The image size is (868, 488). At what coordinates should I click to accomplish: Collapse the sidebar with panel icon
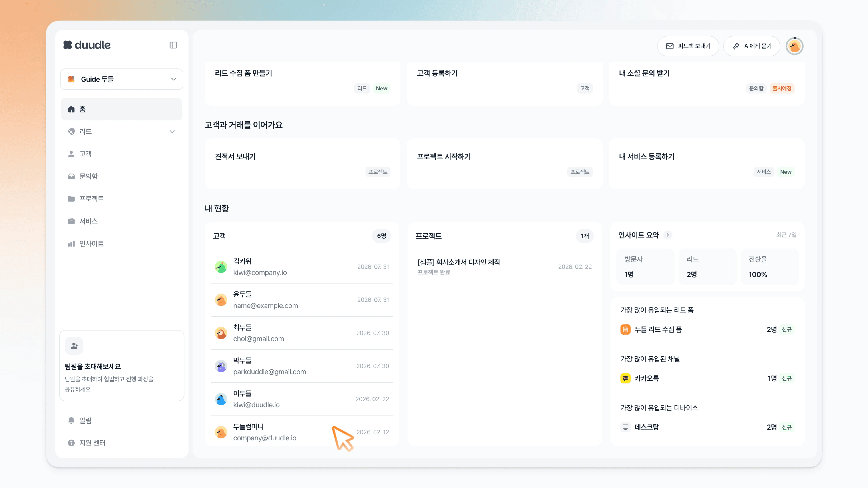point(173,45)
